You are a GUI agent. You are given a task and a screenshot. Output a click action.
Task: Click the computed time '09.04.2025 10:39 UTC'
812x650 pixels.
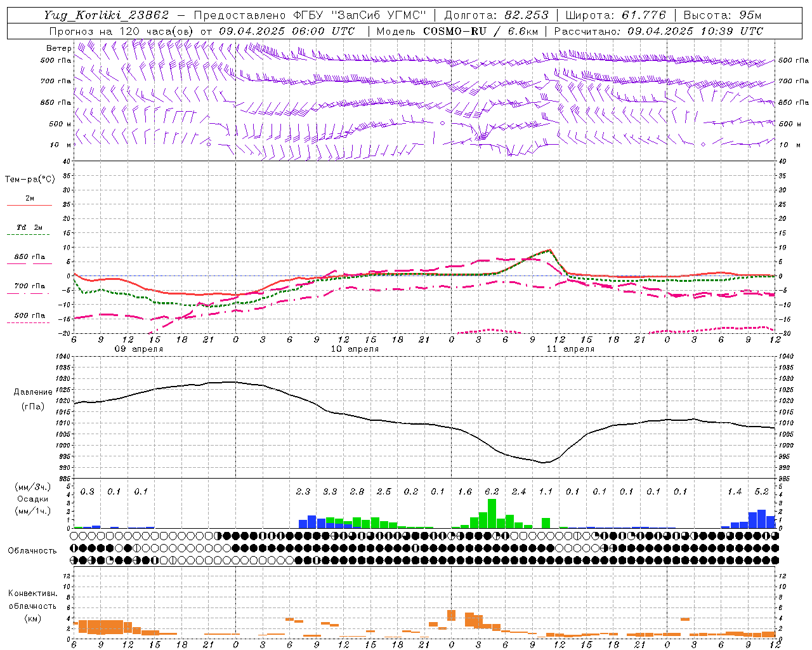coord(695,31)
